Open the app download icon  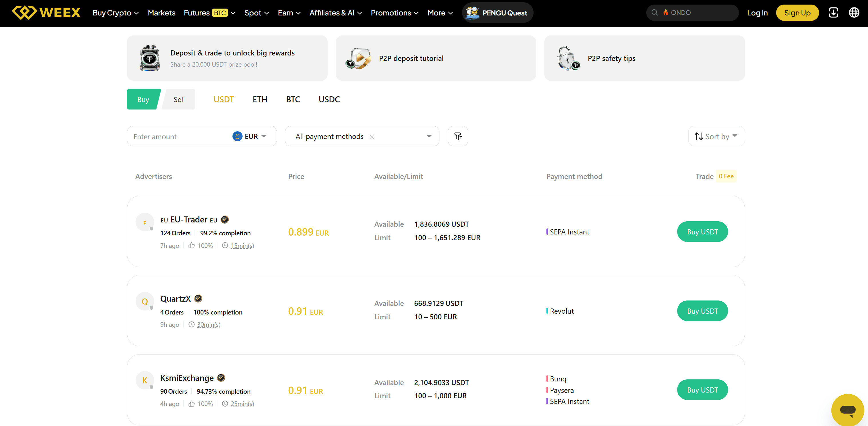click(x=833, y=13)
